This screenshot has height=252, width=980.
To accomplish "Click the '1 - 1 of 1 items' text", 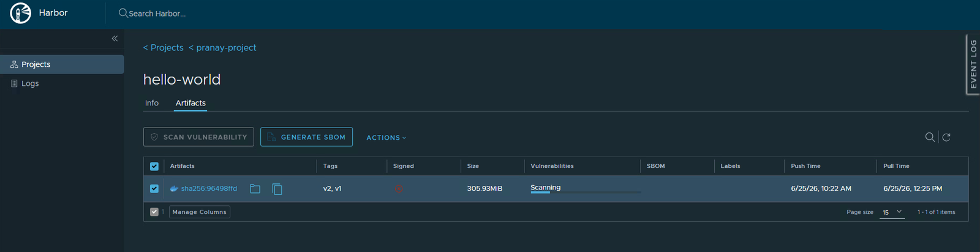I will 936,212.
